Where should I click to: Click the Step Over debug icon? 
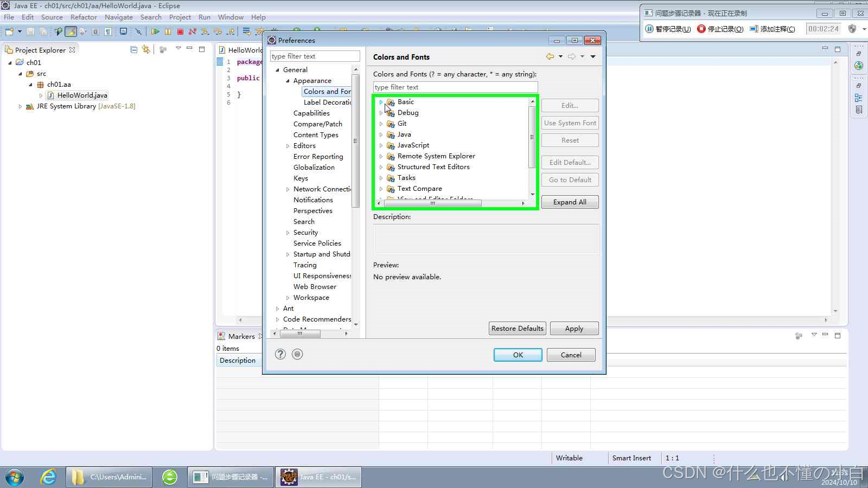[x=218, y=31]
